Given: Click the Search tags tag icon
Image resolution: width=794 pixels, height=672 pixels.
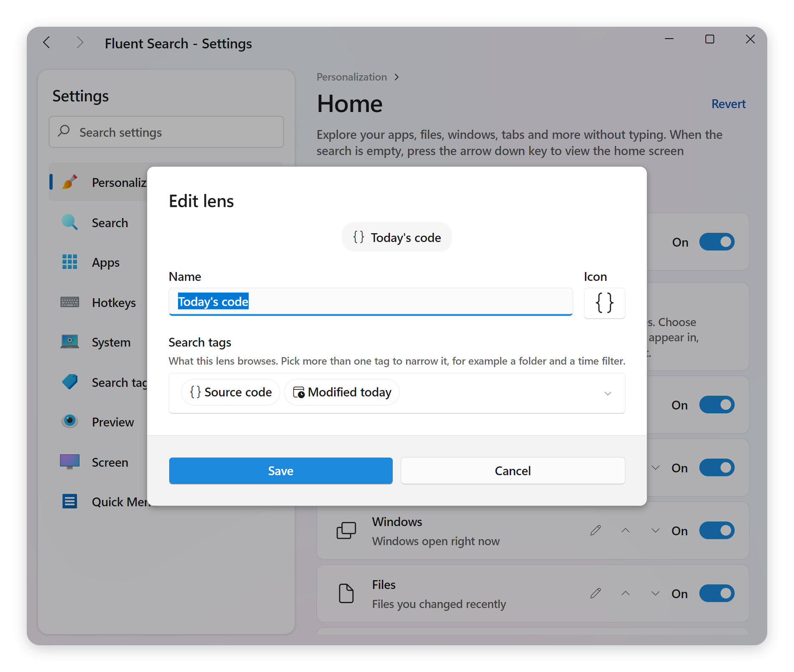Looking at the screenshot, I should pos(69,382).
